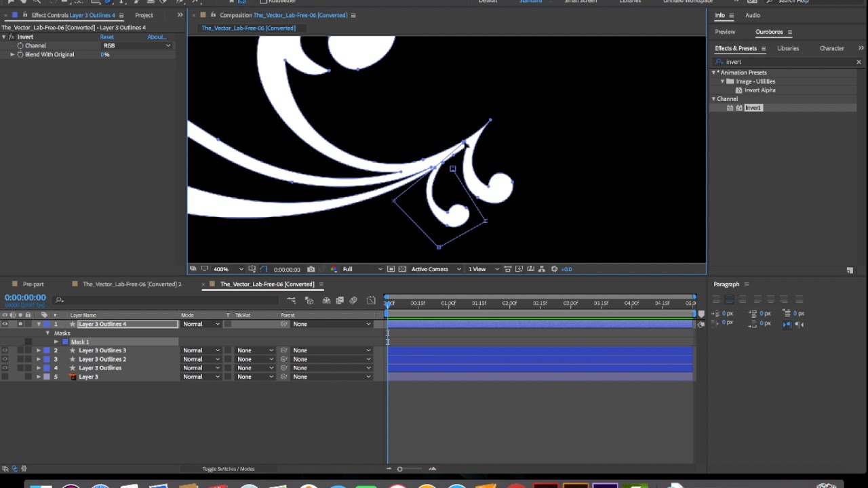The width and height of the screenshot is (868, 488).
Task: Open Ouroboros panel menu icon
Action: (790, 32)
